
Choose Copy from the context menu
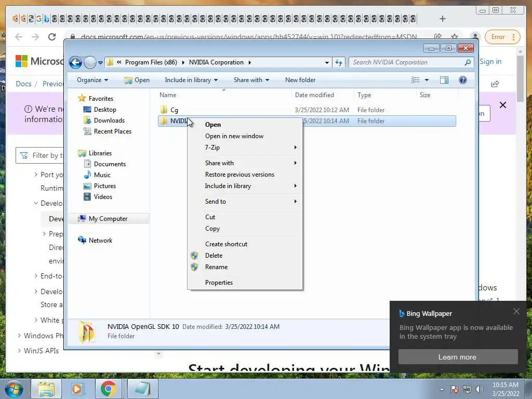click(x=245, y=229)
